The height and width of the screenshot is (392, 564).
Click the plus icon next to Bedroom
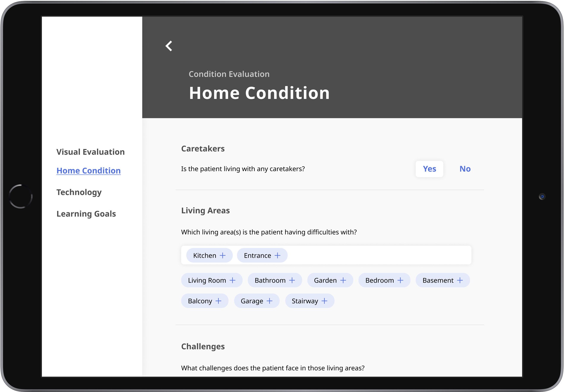[x=400, y=280]
